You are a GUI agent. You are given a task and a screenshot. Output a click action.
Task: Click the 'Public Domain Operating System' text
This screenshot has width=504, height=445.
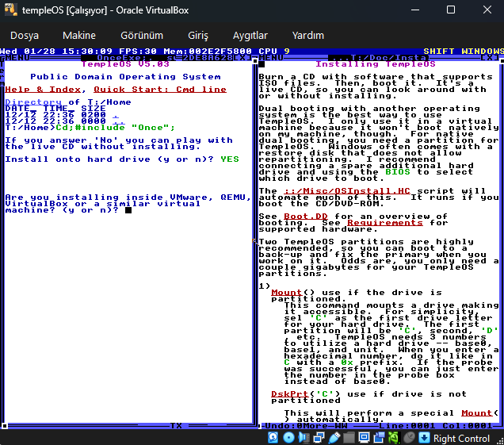pyautogui.click(x=125, y=77)
